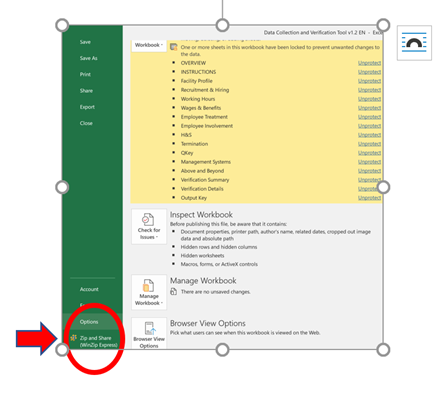The image size is (440, 400).
Task: Unprotect the QKey sheet
Action: coord(369,153)
